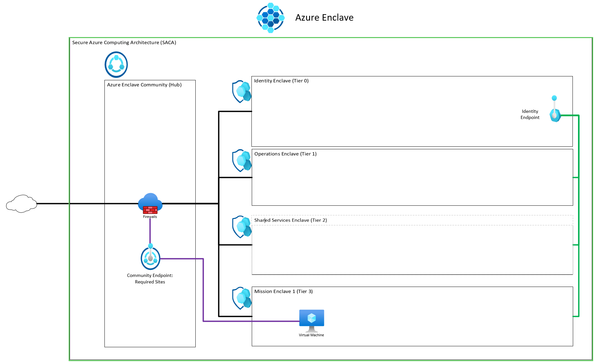Select the 'Firewalls' caption

tap(150, 217)
